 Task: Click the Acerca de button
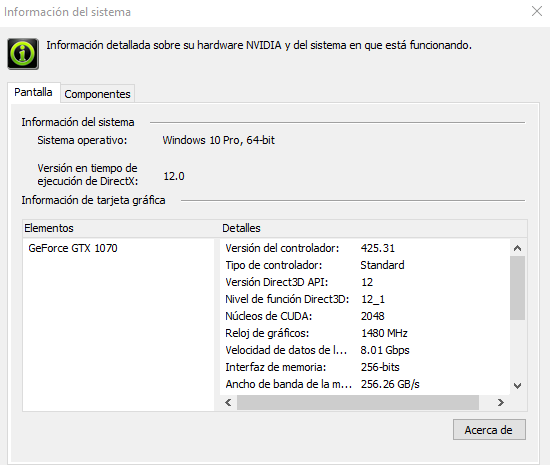point(489,430)
